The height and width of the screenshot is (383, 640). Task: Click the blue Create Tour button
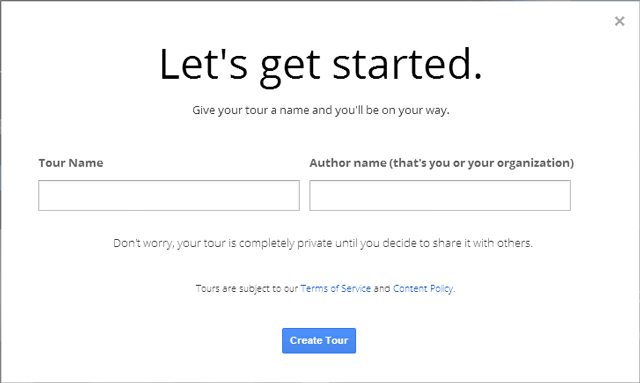(319, 341)
